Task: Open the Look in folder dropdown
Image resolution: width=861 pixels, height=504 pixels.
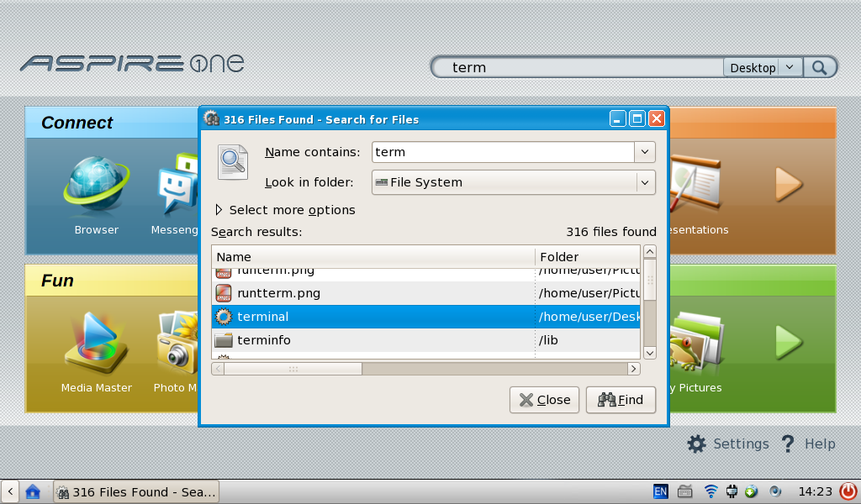Action: coord(645,182)
